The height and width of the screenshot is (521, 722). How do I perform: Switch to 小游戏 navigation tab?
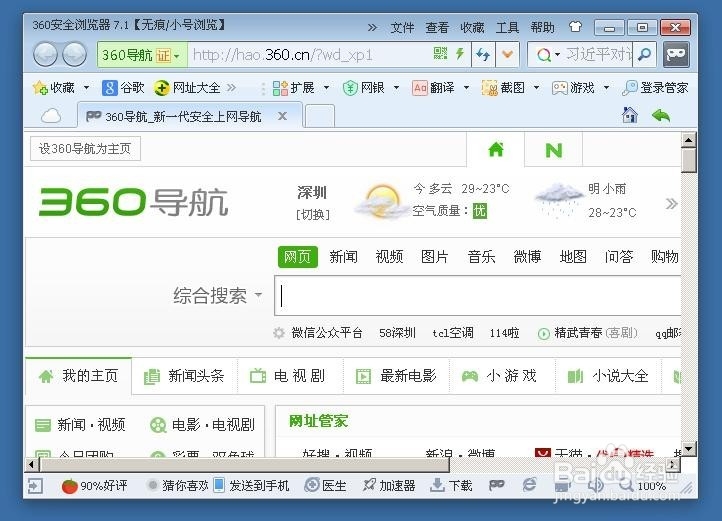coord(503,376)
